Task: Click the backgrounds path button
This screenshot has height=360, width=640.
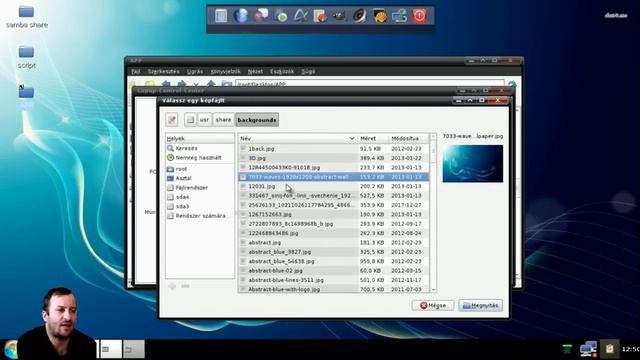Action: tap(257, 120)
